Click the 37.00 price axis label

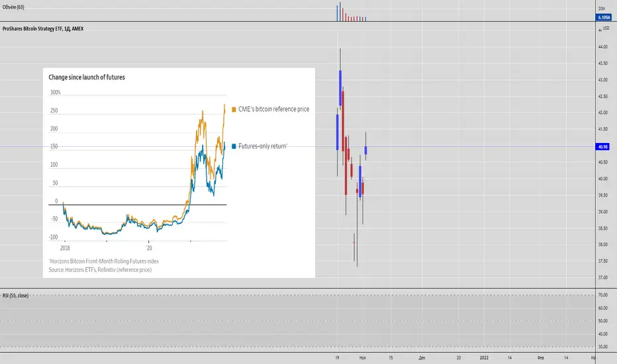pos(603,277)
